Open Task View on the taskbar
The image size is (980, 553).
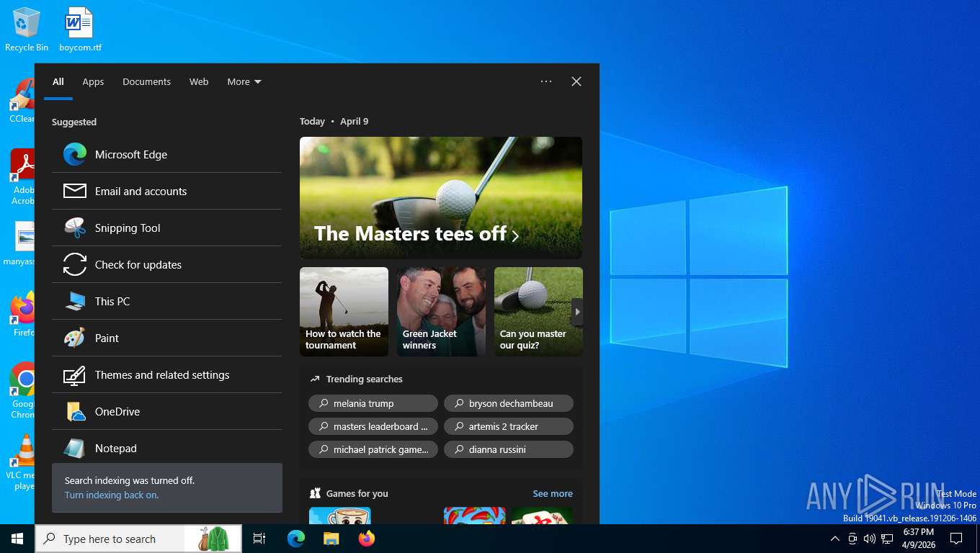[259, 539]
